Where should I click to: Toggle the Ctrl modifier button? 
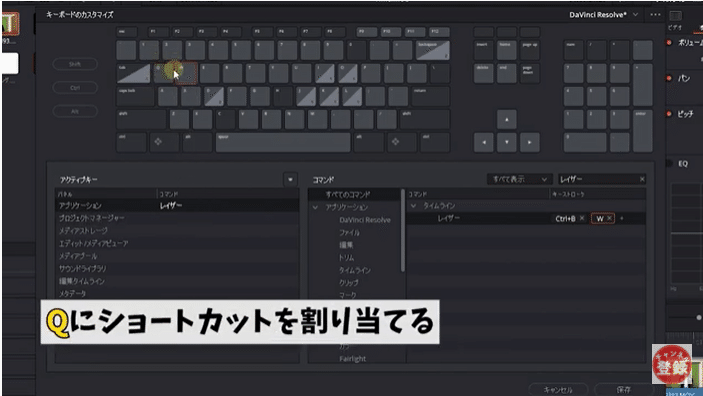coord(75,87)
